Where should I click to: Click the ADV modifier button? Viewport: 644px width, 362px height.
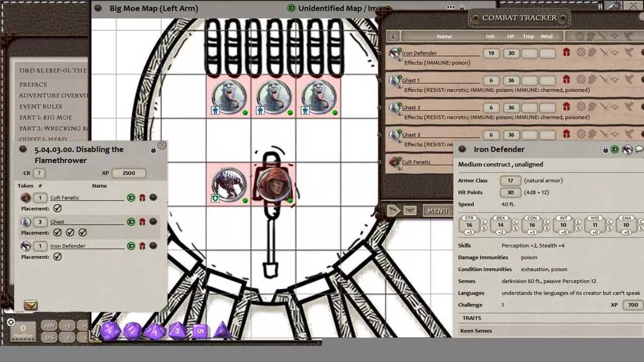49,326
